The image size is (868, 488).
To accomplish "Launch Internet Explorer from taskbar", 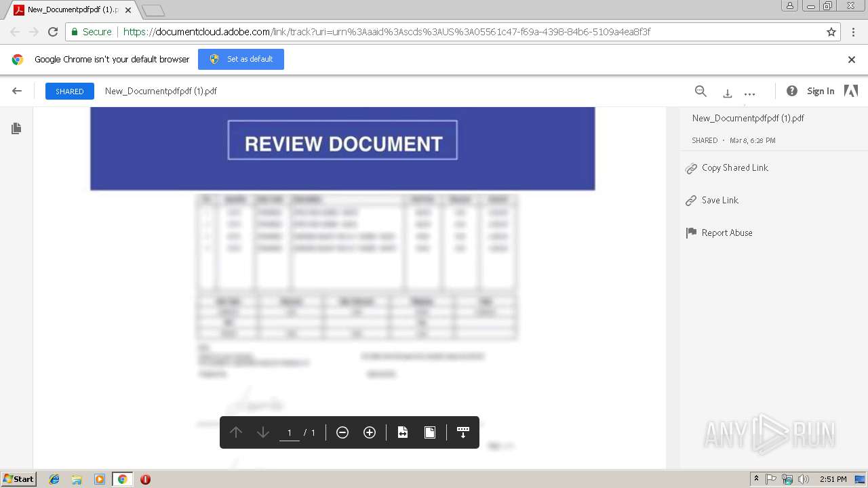I will [54, 479].
